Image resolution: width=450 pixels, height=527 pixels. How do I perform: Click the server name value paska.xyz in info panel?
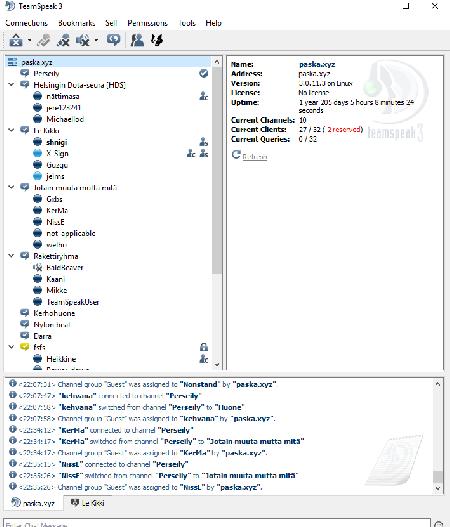point(317,64)
